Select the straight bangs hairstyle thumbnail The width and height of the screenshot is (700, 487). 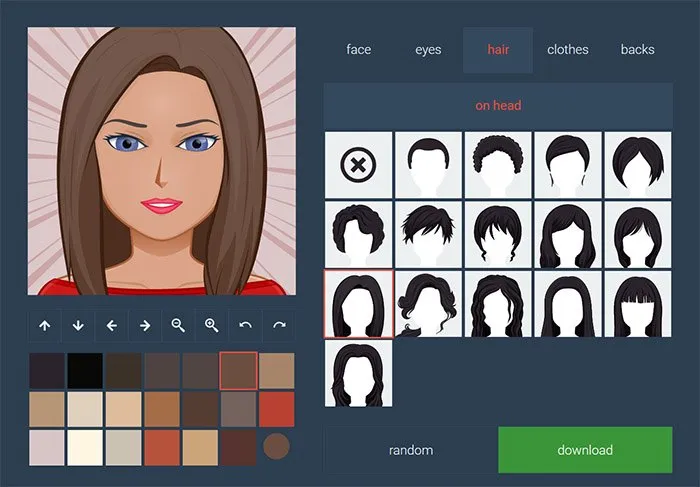(637, 304)
